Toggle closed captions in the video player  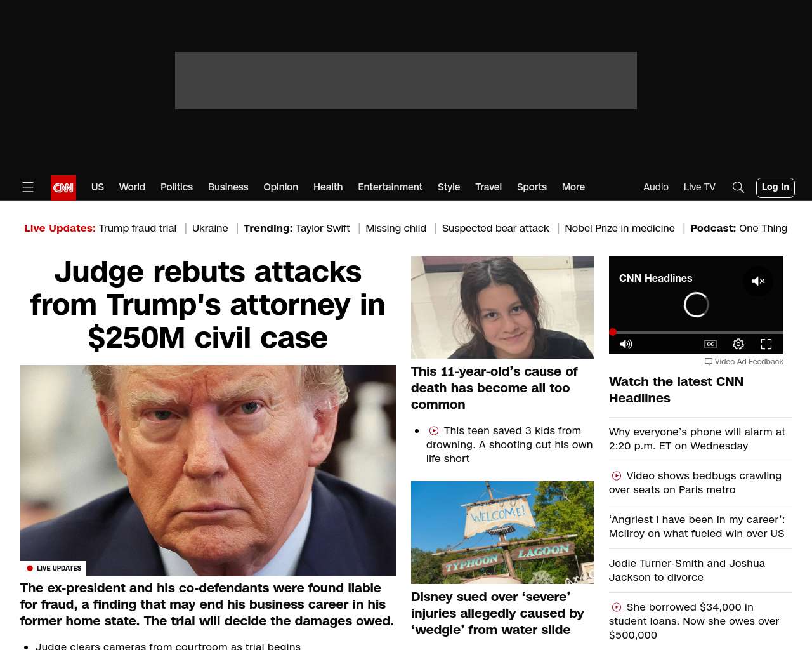(710, 344)
